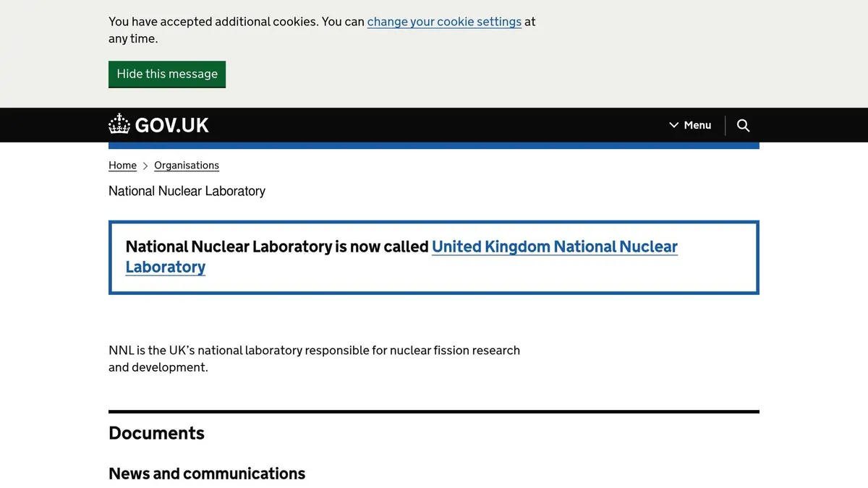Hide this message button
868x488 pixels.
(167, 74)
